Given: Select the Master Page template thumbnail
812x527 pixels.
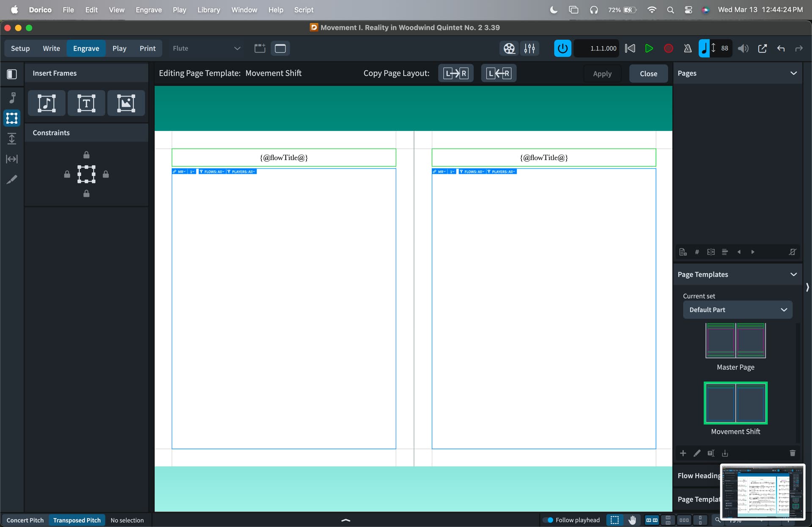Looking at the screenshot, I should pyautogui.click(x=735, y=341).
